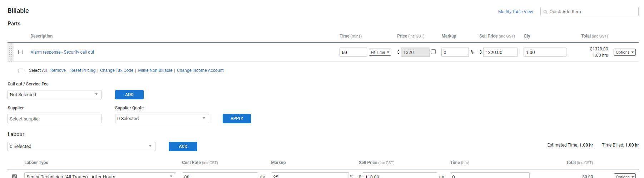The width and height of the screenshot is (644, 178).
Task: Click the Estimated Time: 1.00 hr text
Action: tap(570, 145)
